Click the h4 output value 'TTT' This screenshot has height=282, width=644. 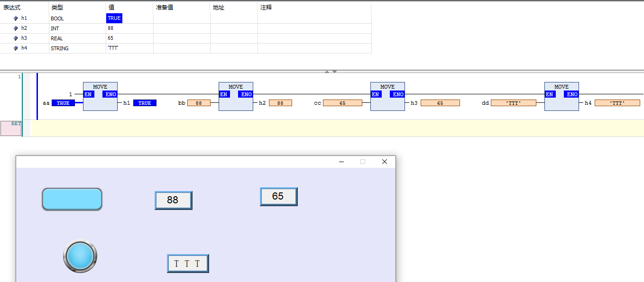(617, 103)
